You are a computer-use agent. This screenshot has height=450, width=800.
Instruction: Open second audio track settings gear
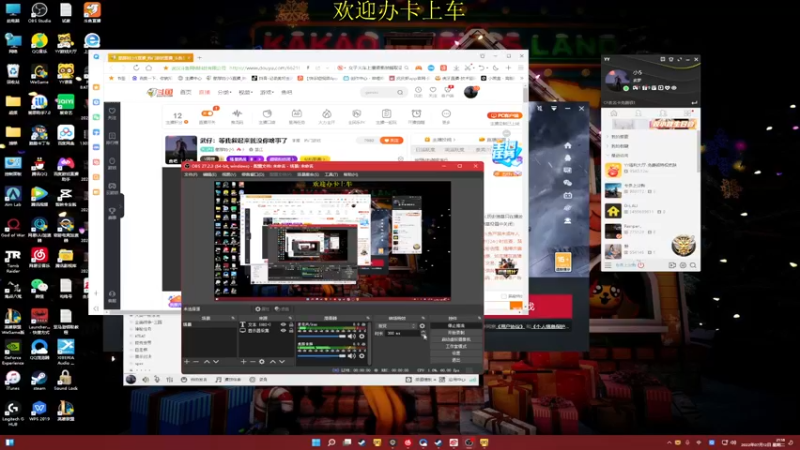point(362,356)
